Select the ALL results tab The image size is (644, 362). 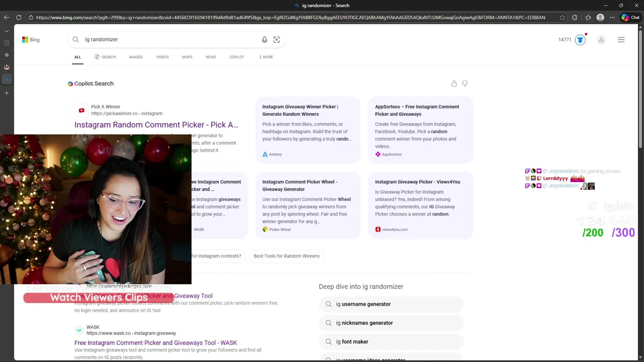tap(77, 57)
